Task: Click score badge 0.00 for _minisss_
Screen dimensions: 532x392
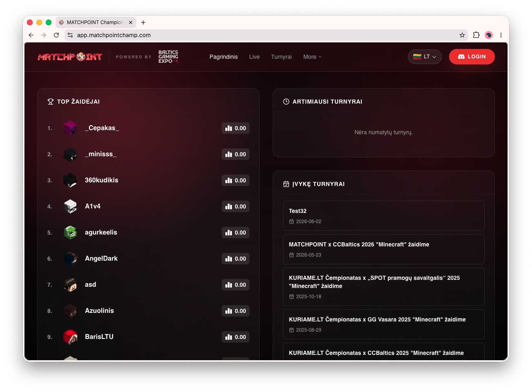Action: pyautogui.click(x=236, y=154)
